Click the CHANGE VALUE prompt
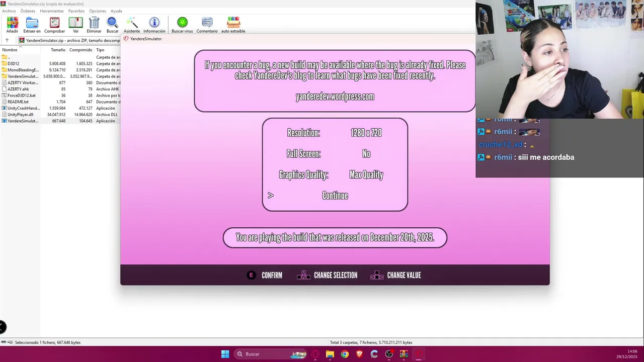 pos(395,275)
